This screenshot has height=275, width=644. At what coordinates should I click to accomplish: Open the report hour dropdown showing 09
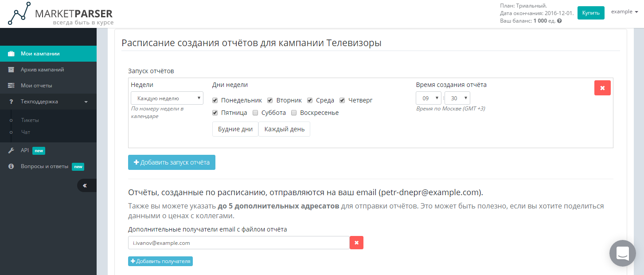coord(428,98)
